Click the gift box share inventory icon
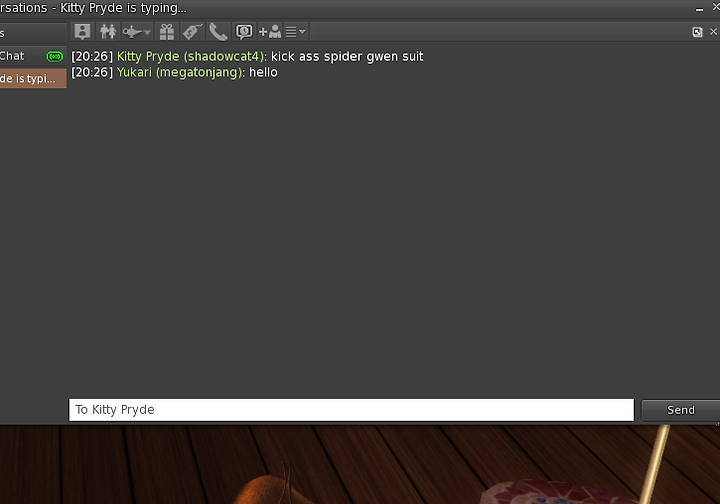 (x=166, y=32)
